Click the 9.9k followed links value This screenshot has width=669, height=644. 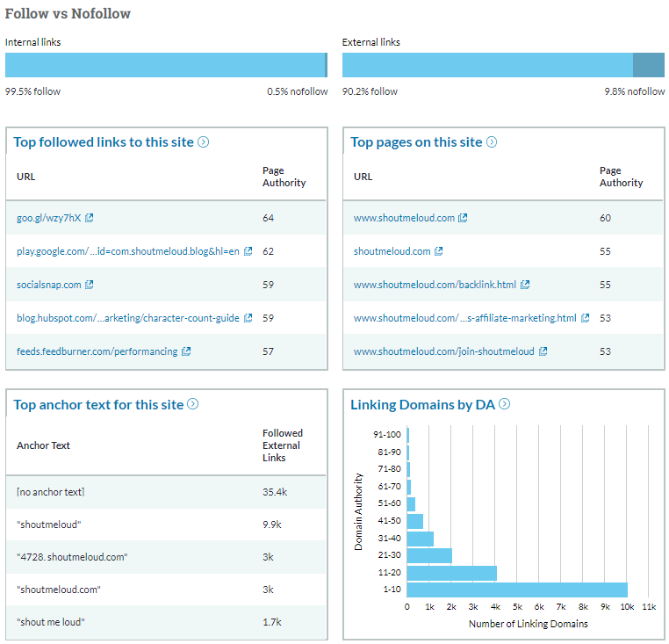pyautogui.click(x=272, y=525)
